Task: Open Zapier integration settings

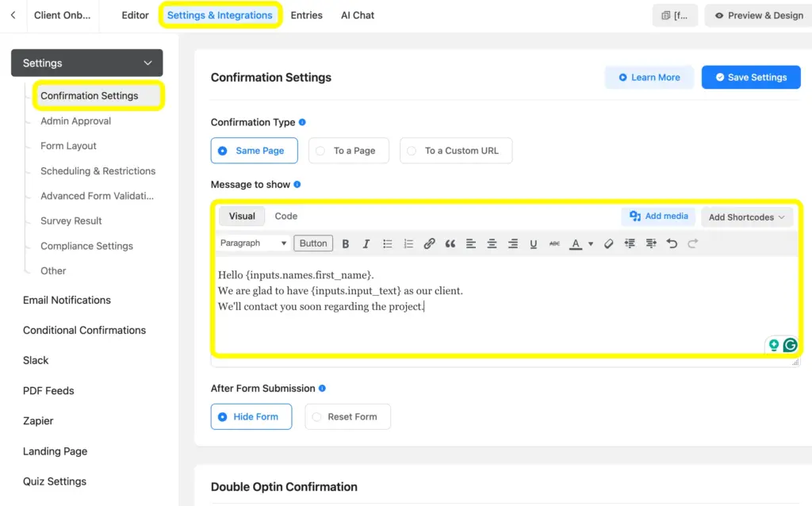Action: coord(38,421)
